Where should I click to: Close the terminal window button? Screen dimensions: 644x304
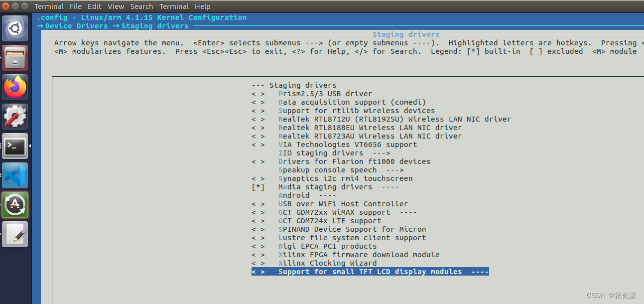coord(6,6)
